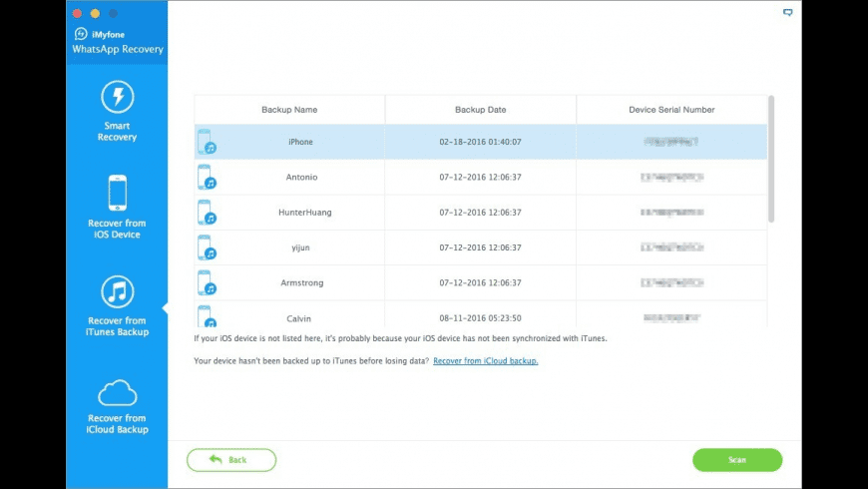Click the iMyfone logo icon

[81, 34]
